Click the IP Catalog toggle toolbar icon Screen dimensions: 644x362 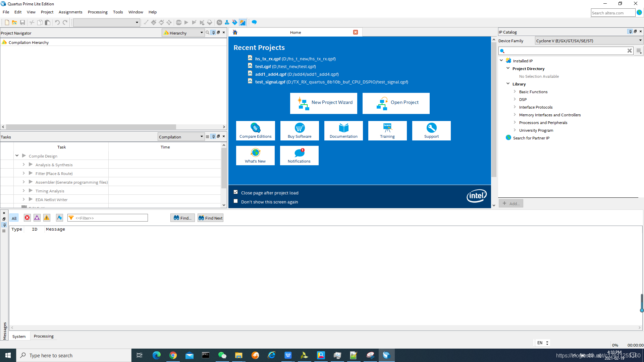(x=243, y=22)
